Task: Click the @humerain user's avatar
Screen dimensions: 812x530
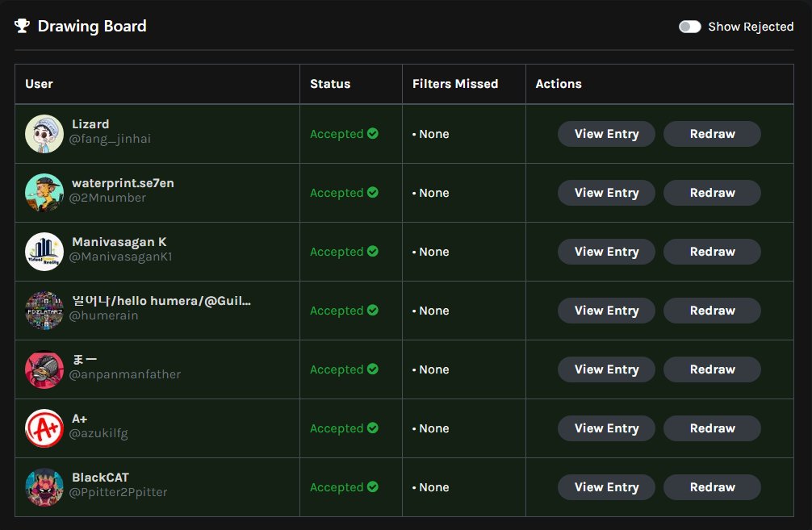Action: pyautogui.click(x=44, y=311)
